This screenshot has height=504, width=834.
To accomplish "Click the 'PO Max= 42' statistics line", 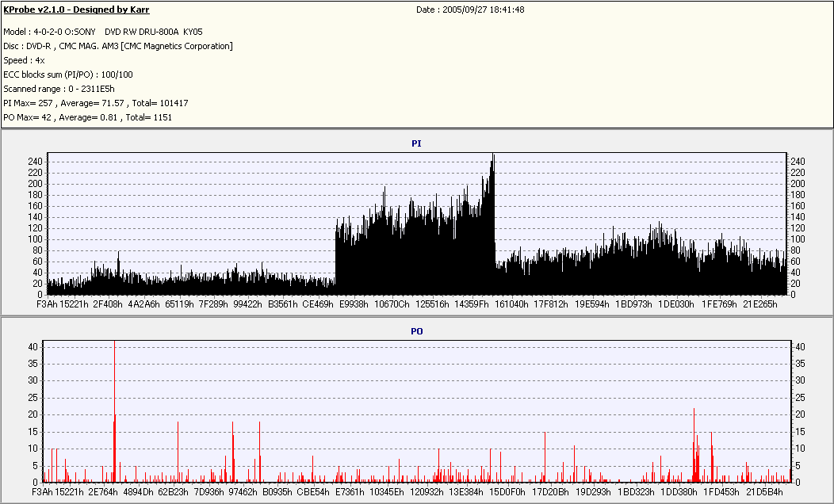I will click(x=88, y=117).
